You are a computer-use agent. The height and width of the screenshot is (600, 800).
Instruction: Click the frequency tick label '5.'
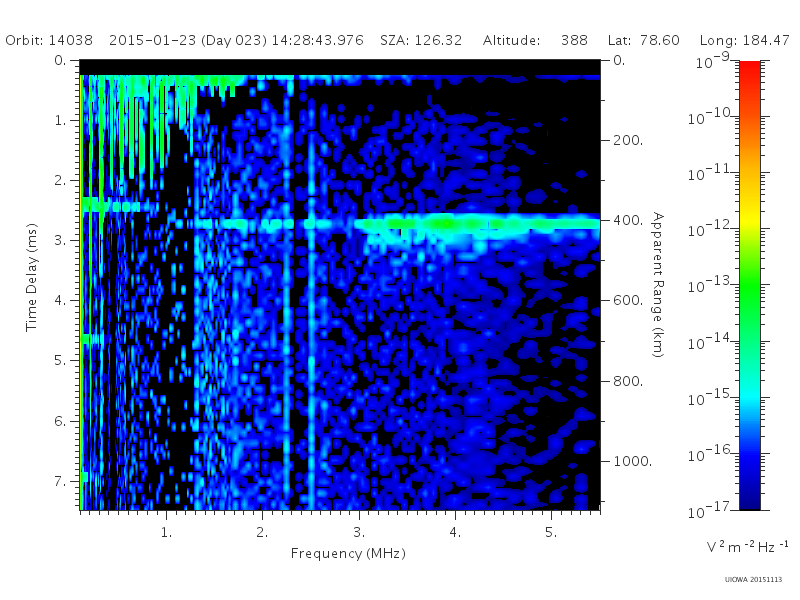(551, 533)
